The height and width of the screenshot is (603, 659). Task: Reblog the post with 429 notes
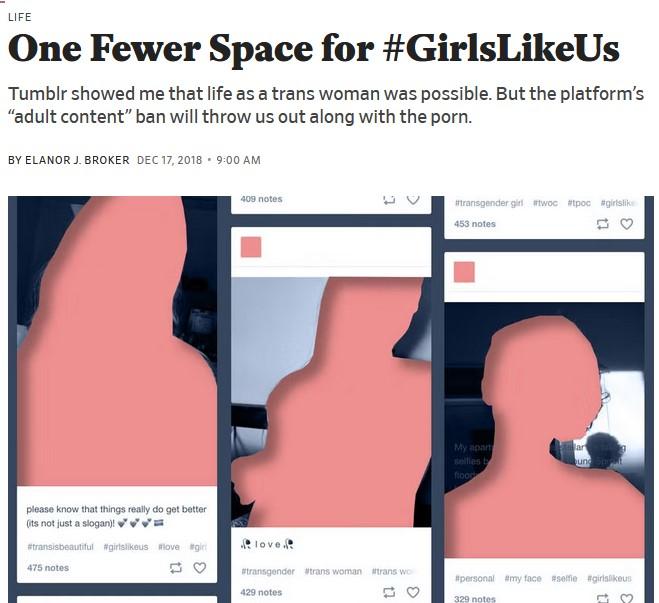click(389, 592)
